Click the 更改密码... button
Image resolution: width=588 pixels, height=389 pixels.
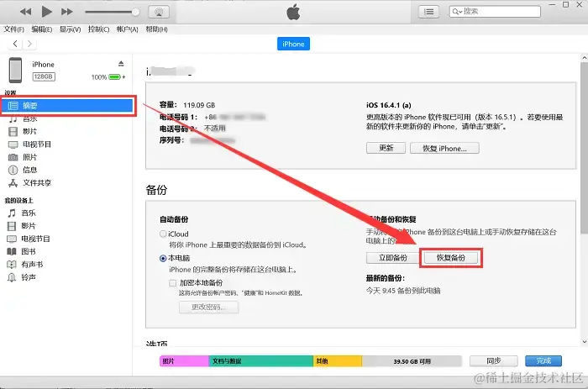[x=208, y=308]
